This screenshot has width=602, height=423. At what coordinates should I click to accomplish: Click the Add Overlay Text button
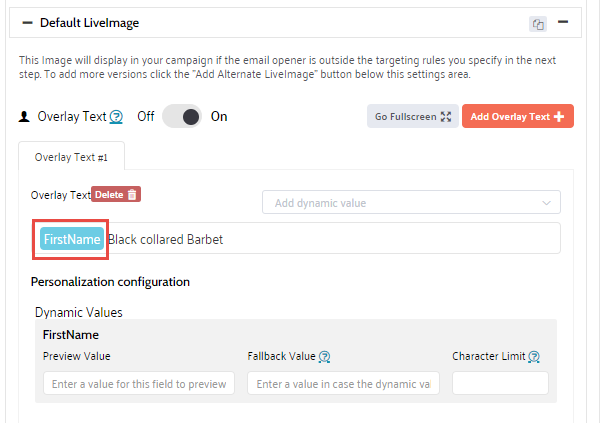point(517,117)
